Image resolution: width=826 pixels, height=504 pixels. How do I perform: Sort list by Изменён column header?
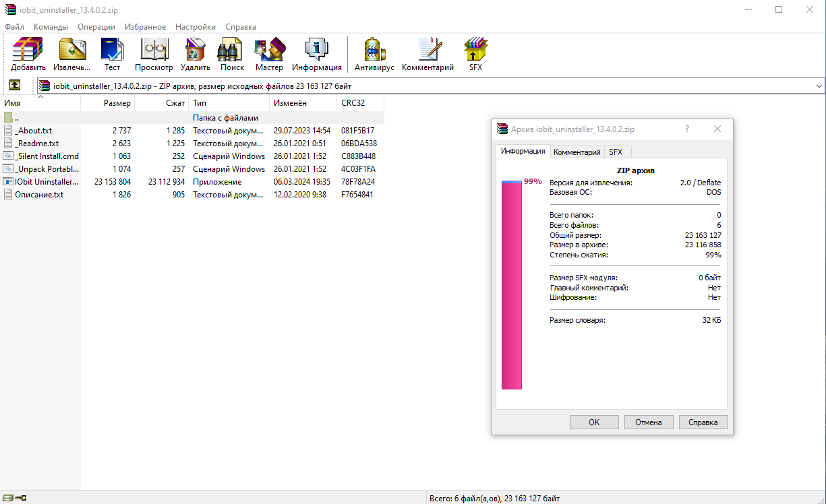point(303,103)
